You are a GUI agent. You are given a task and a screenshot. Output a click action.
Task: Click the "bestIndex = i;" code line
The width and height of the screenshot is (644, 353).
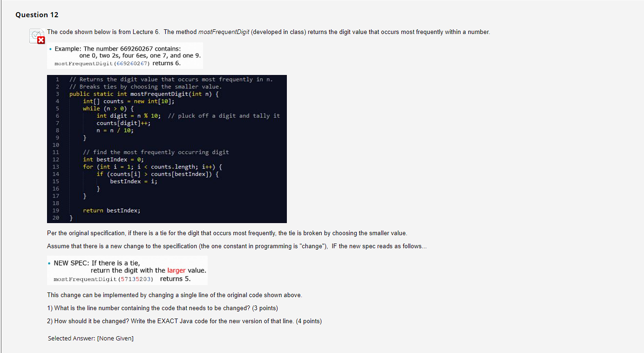click(x=134, y=181)
